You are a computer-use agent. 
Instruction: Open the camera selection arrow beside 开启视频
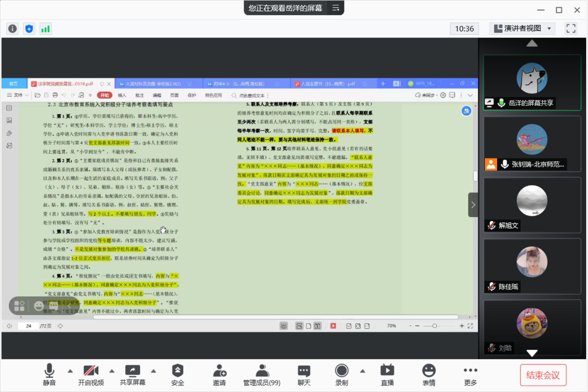(x=112, y=371)
